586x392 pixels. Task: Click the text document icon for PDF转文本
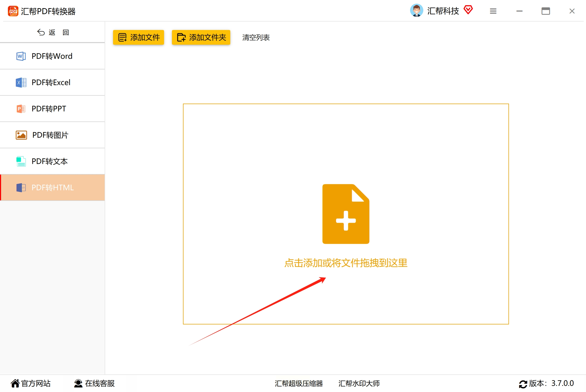[21, 161]
